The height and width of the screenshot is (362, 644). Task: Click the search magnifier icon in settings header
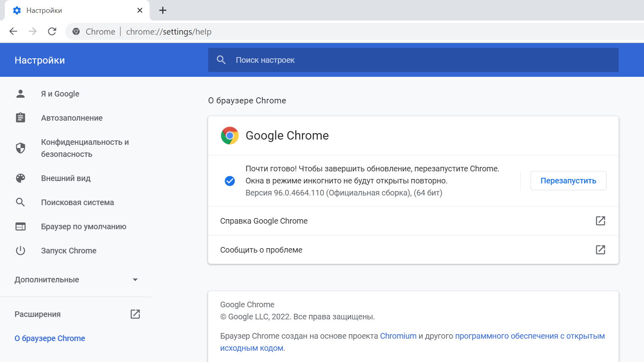[221, 60]
